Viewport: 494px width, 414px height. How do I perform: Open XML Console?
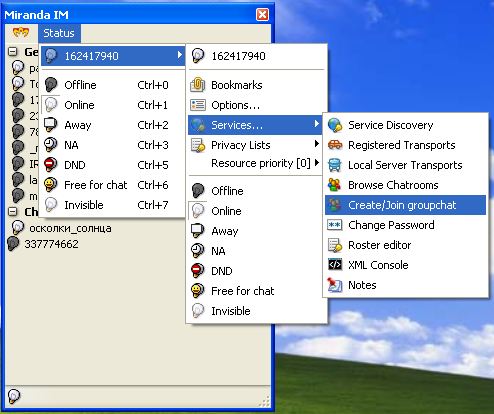[x=405, y=265]
